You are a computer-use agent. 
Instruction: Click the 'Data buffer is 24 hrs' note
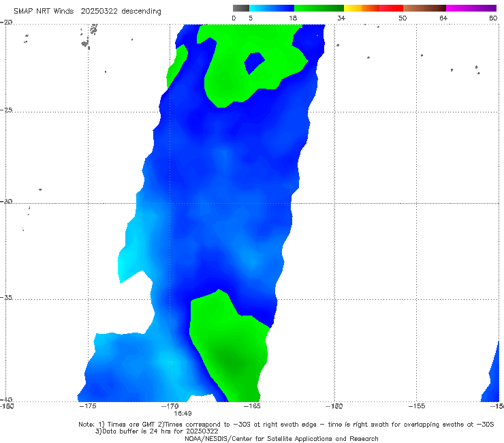click(157, 431)
